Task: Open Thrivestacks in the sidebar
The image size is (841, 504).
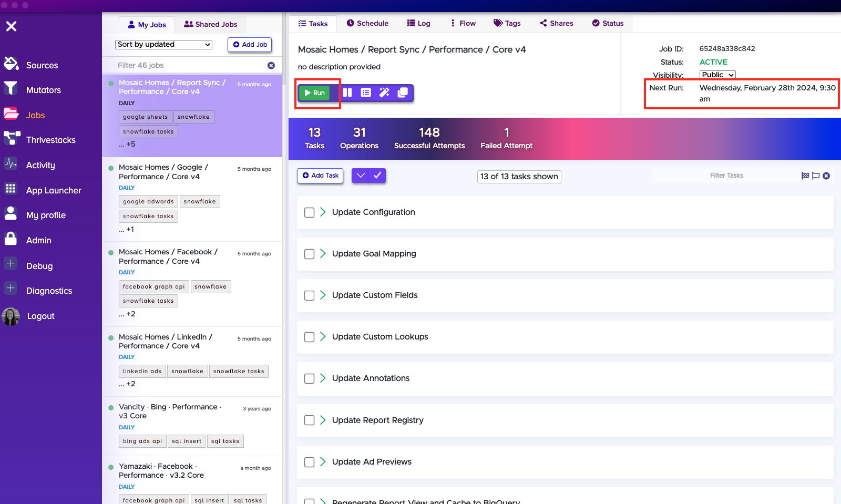Action: point(50,140)
